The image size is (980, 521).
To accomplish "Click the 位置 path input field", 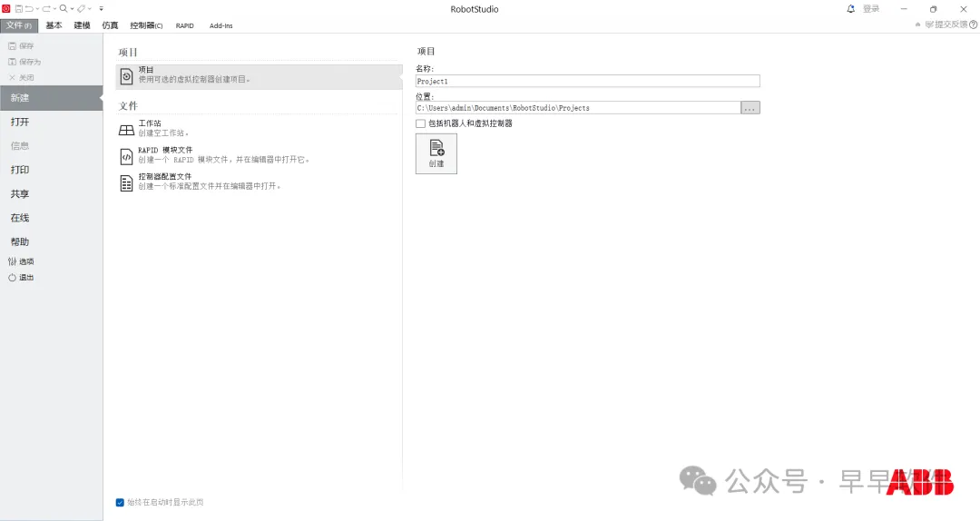I will 578,108.
